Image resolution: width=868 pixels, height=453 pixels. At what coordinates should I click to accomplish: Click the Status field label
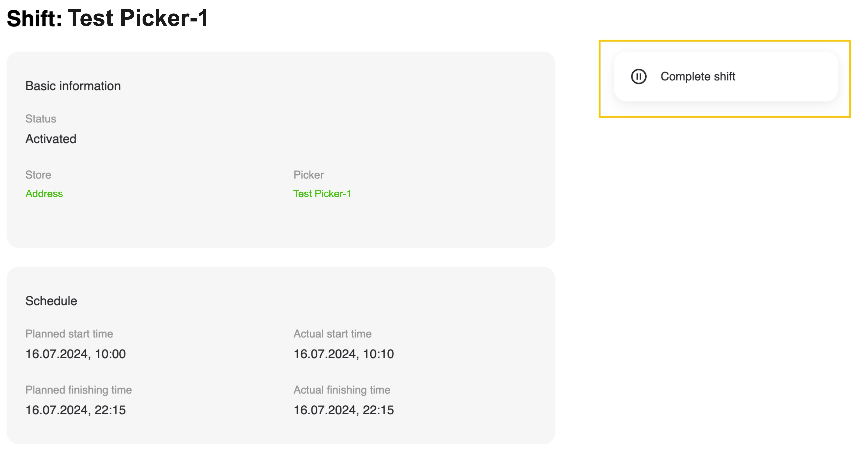(41, 119)
